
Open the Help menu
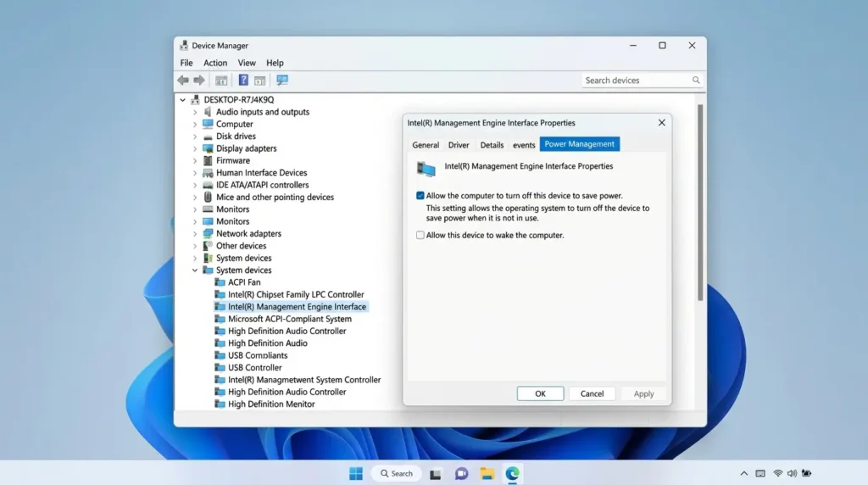pos(275,63)
